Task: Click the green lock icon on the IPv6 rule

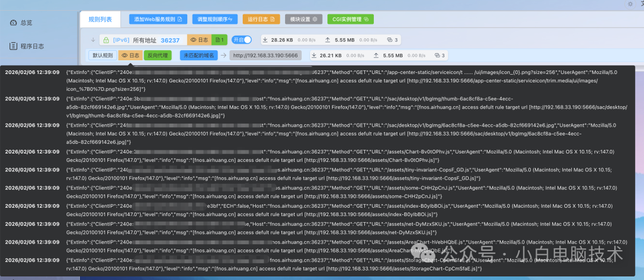Action: point(106,40)
